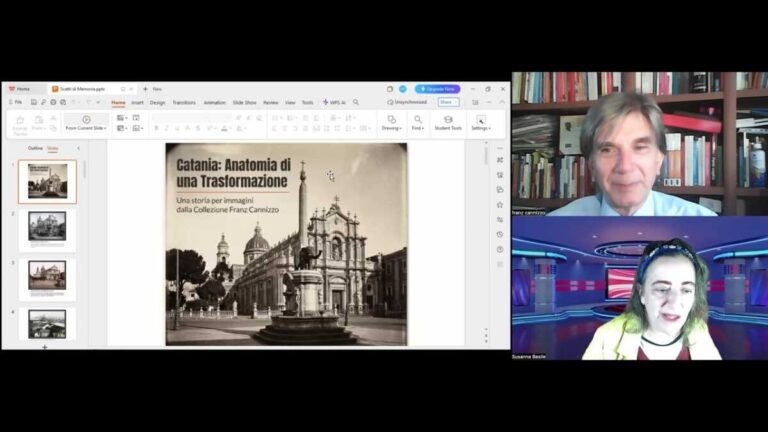Toggle Italic formatting
The width and height of the screenshot is (768, 432).
pyautogui.click(x=167, y=128)
